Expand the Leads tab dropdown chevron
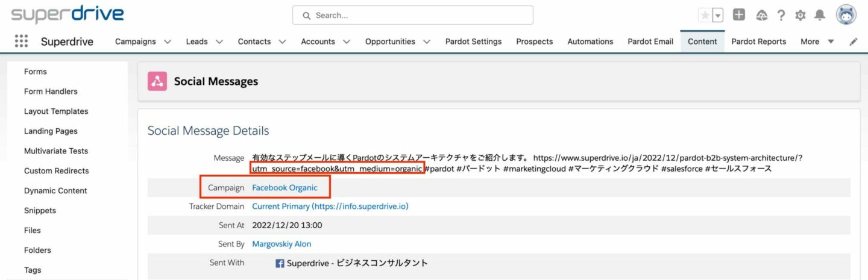This screenshot has height=280, width=868. tap(219, 42)
